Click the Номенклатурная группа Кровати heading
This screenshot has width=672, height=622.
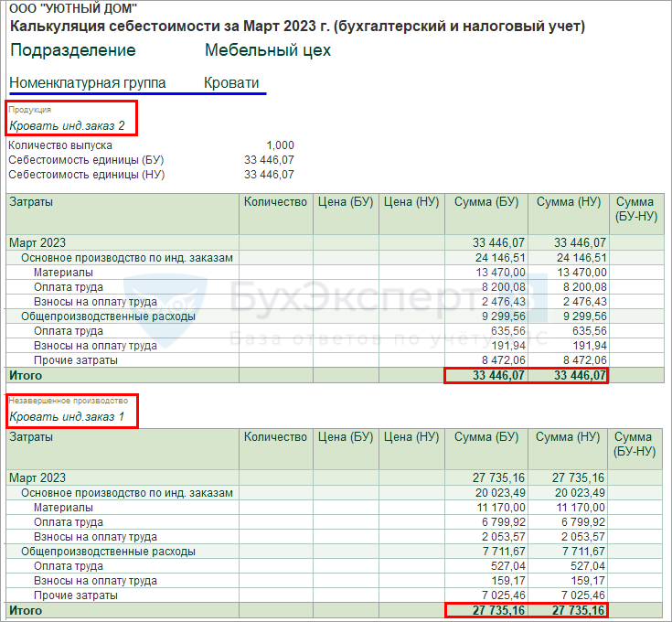[x=134, y=82]
